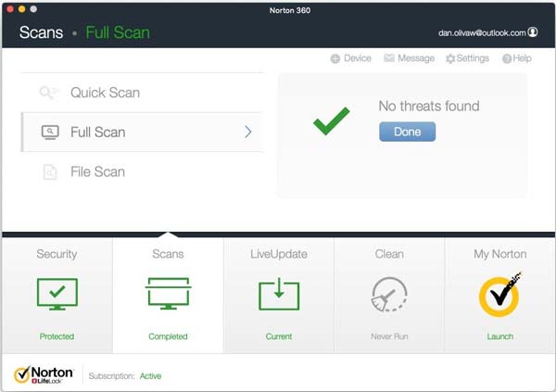Click the LiveUpdate download icon
The height and width of the screenshot is (392, 556).
[x=279, y=294]
